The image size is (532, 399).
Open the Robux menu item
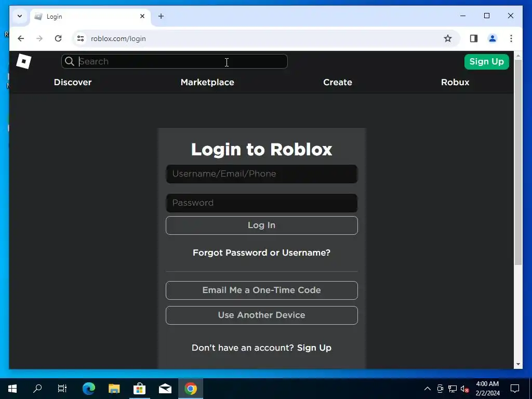[x=455, y=83]
